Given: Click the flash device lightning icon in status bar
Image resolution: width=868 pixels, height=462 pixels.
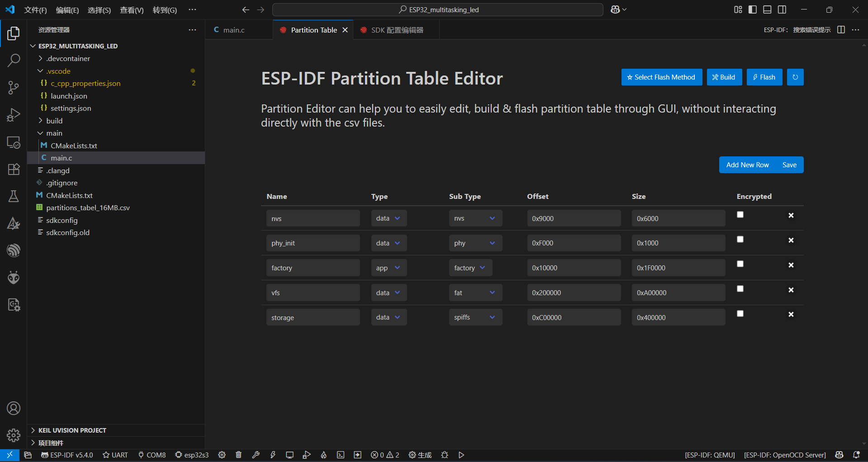Looking at the screenshot, I should click(x=273, y=455).
